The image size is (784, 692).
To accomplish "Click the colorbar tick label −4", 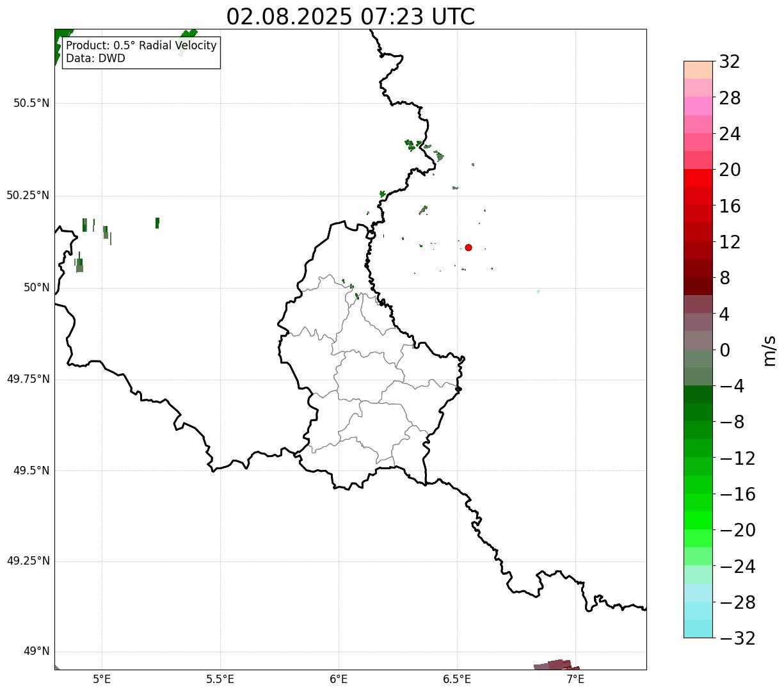I will (732, 386).
